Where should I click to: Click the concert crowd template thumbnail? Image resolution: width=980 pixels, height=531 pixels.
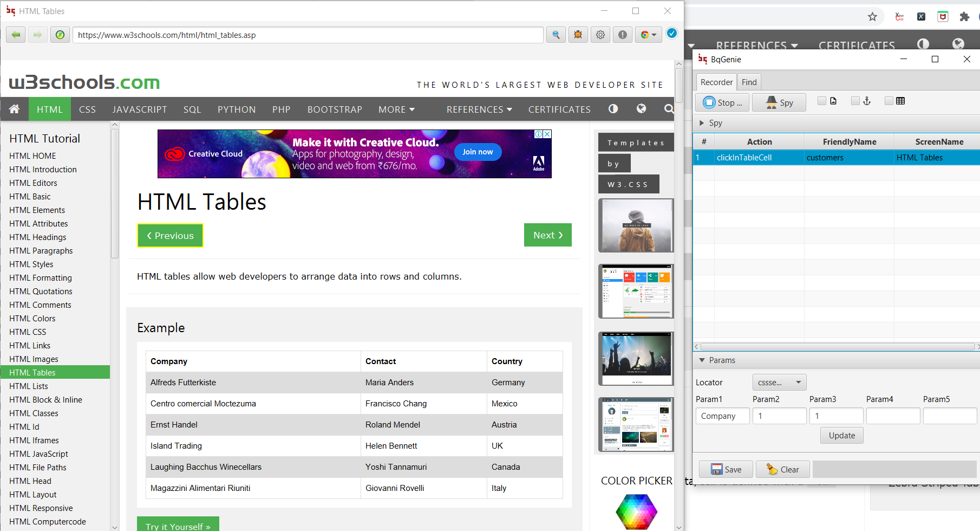[636, 359]
